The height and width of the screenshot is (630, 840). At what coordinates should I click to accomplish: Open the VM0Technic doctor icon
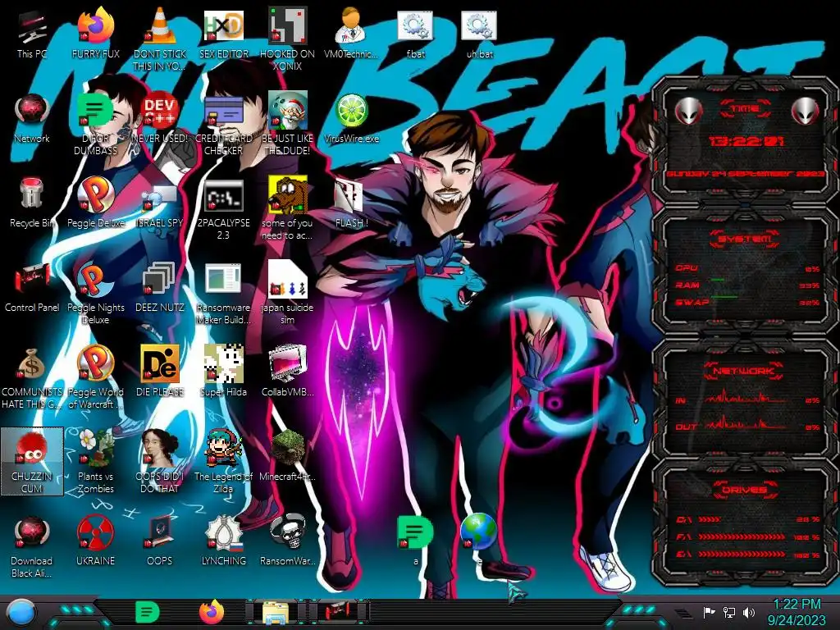351,25
